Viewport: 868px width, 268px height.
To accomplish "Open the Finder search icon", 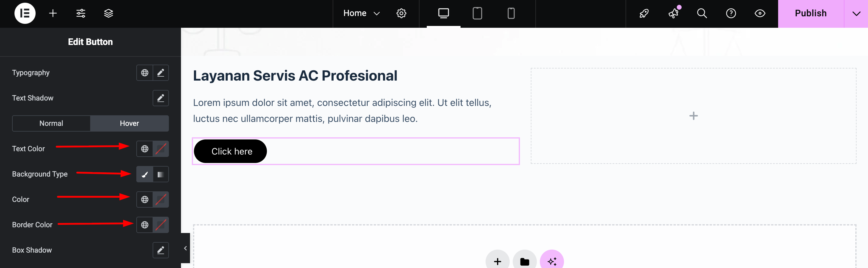I will click(702, 14).
